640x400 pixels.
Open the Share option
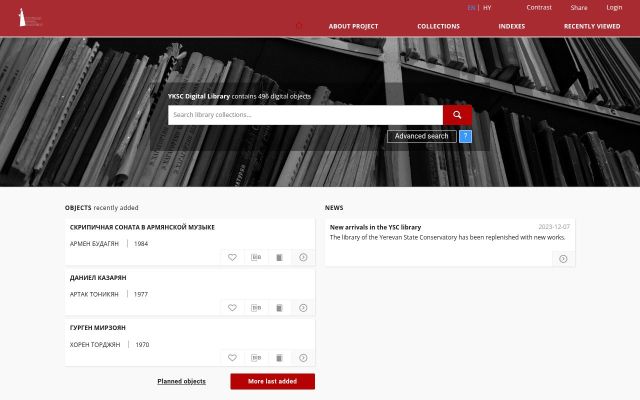[x=579, y=7]
